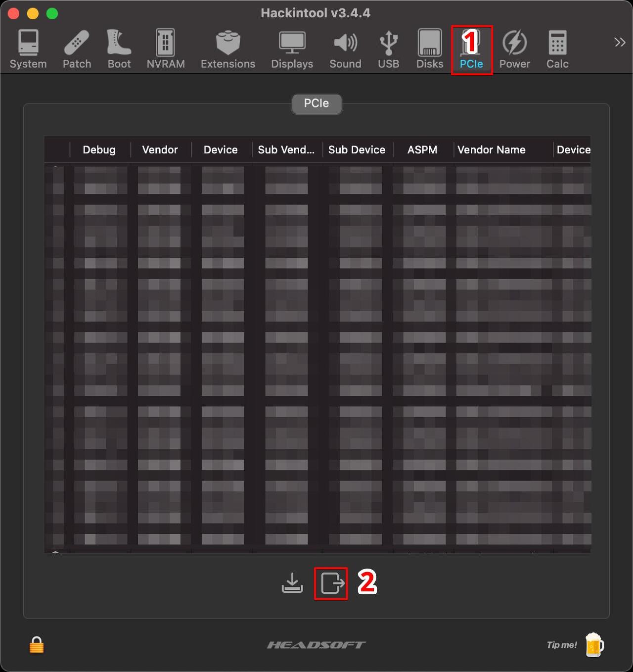Click the orange lock icon
This screenshot has height=672, width=633.
point(37,645)
